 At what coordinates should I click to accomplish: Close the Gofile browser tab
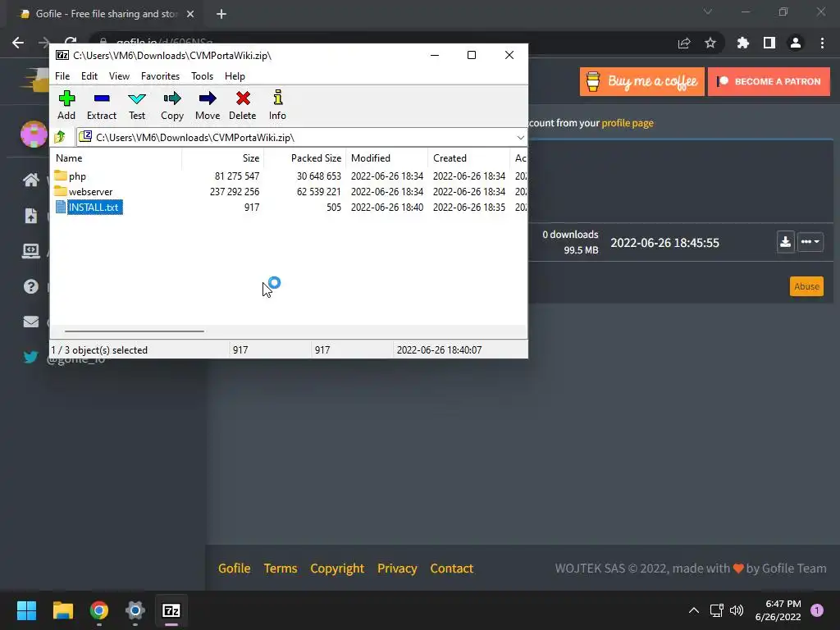[190, 14]
